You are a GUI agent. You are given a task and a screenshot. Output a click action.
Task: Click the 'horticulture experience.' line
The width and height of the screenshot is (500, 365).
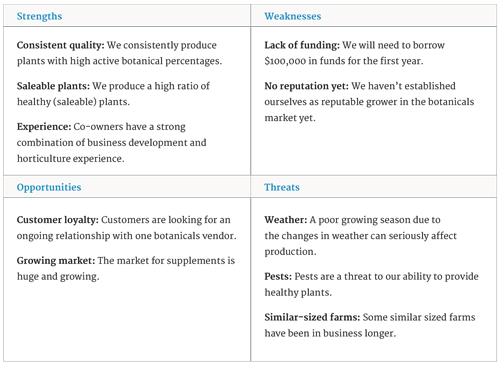(x=71, y=159)
